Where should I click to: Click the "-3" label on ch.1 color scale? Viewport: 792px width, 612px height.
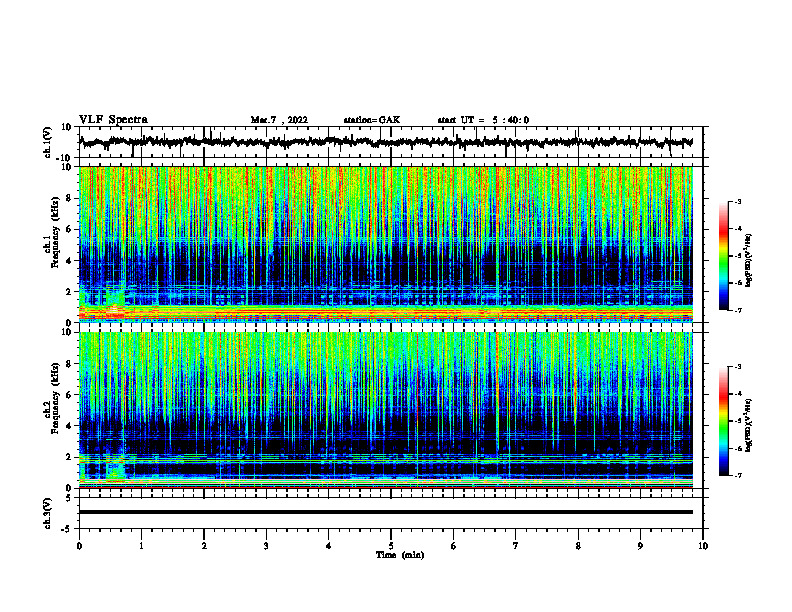click(x=738, y=201)
